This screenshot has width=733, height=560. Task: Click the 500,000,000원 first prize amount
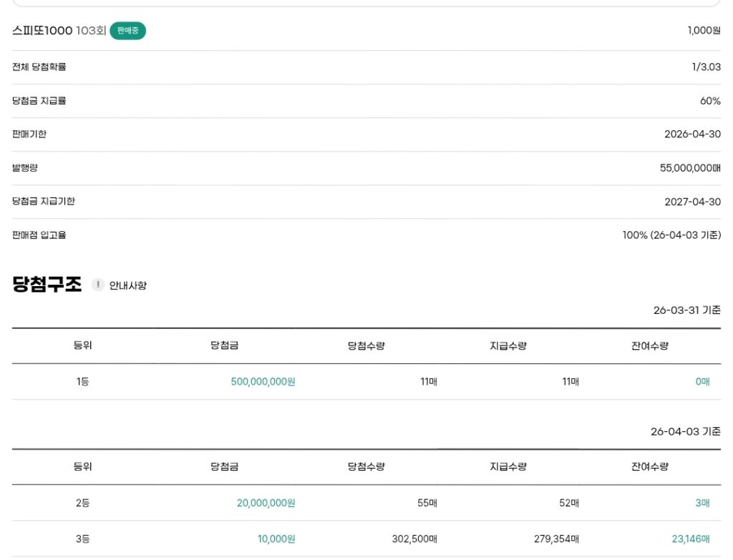(x=263, y=382)
